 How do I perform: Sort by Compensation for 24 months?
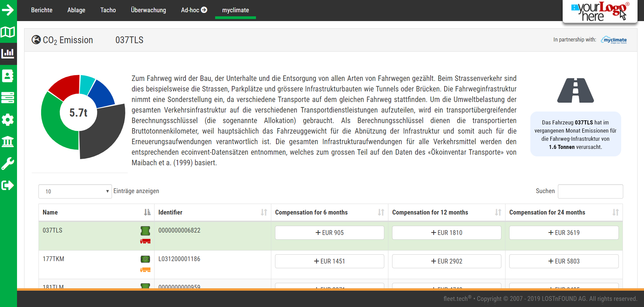[564, 212]
